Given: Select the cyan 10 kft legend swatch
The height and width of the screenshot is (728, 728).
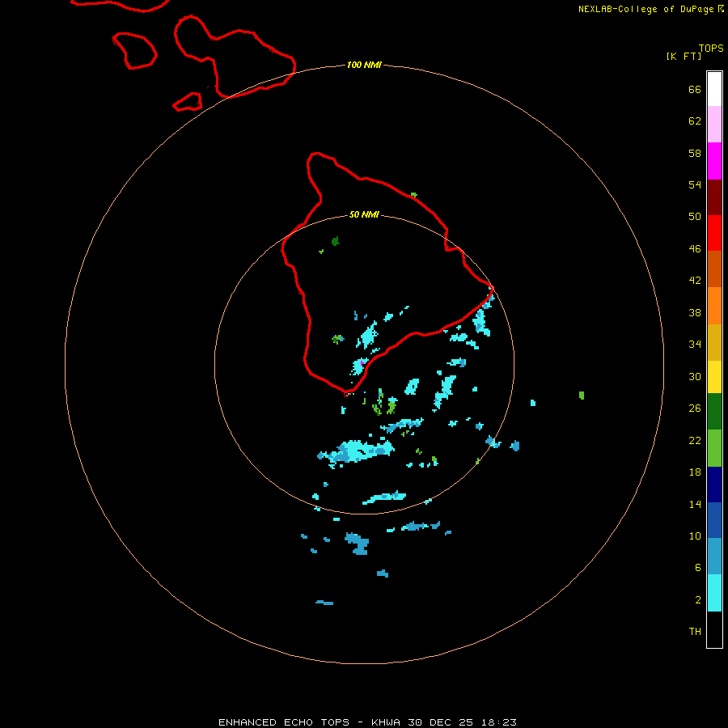Looking at the screenshot, I should click(714, 593).
